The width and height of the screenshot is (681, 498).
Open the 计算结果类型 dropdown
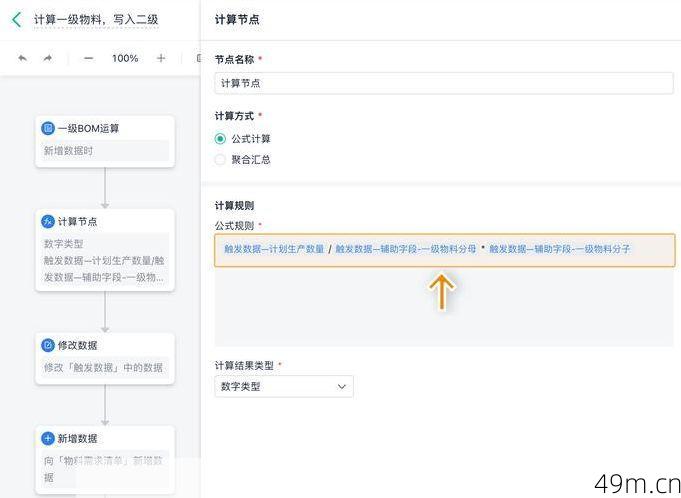pos(284,386)
